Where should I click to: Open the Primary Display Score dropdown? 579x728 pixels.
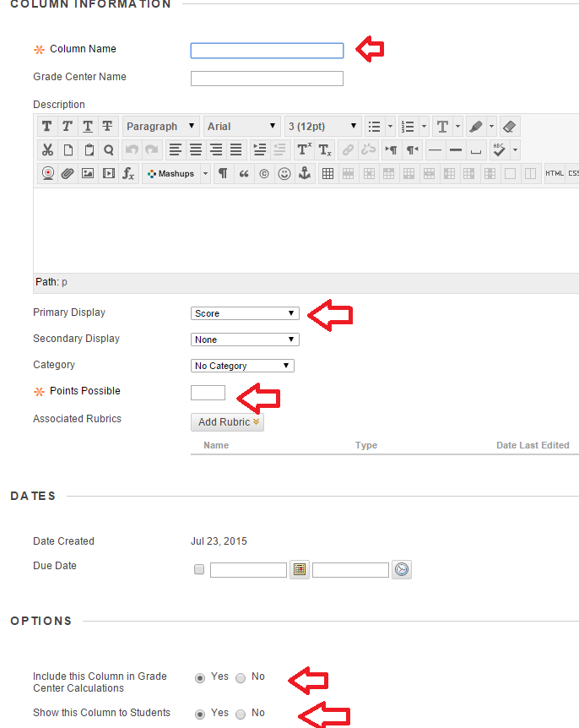tap(245, 313)
